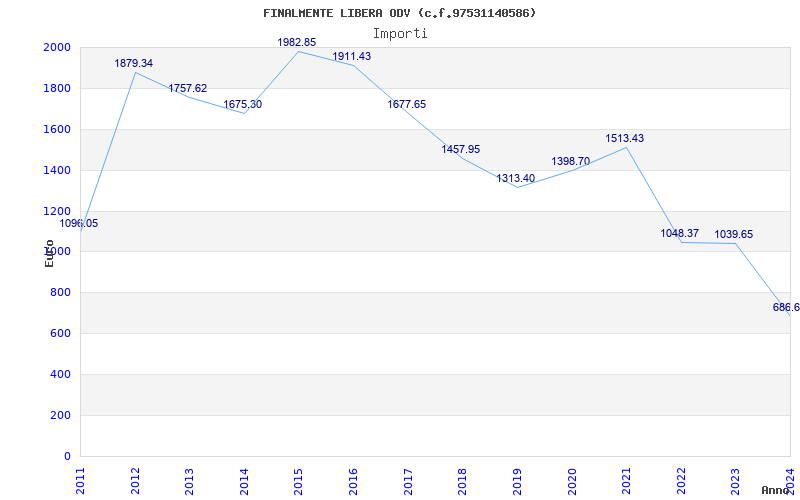This screenshot has height=500, width=800.
Task: Click x-axis year 2013
Action: click(x=189, y=481)
